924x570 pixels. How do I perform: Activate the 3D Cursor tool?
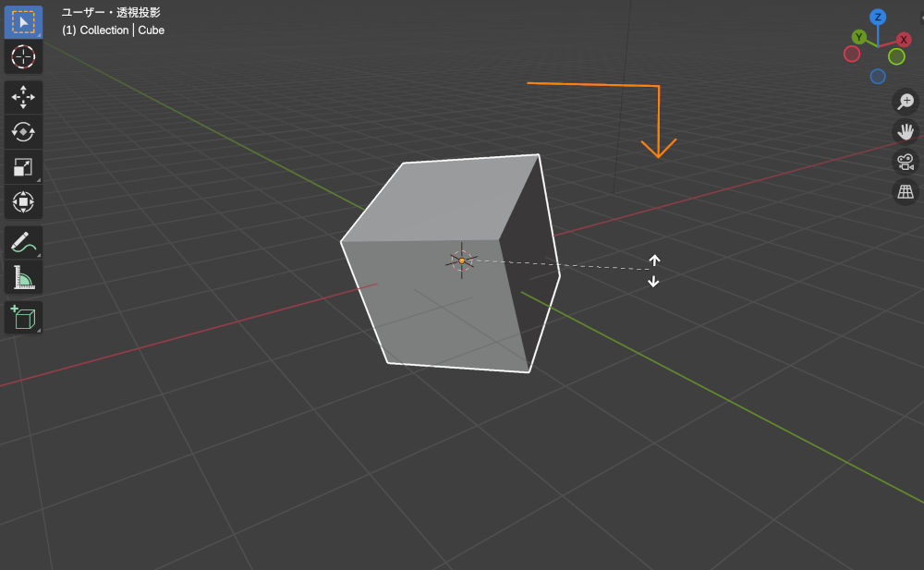point(23,57)
